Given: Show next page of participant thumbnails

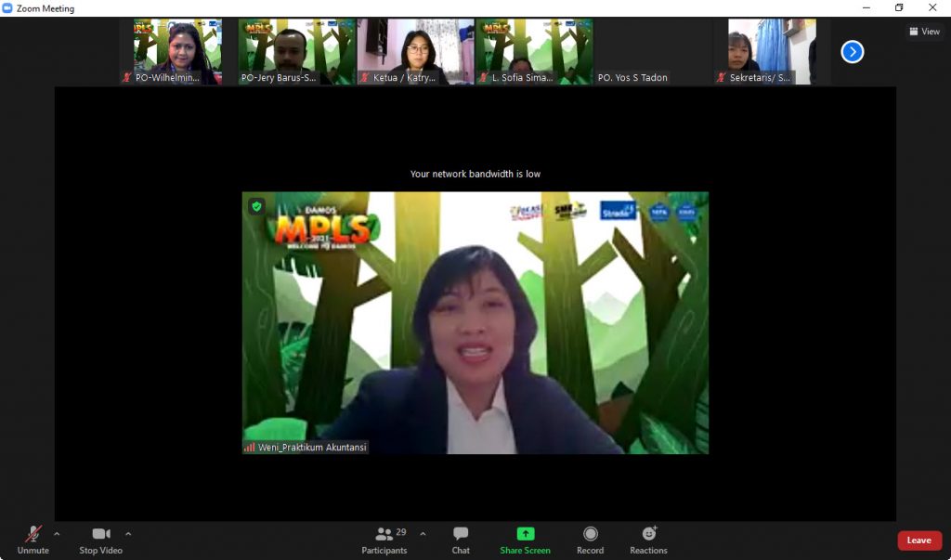Looking at the screenshot, I should tap(853, 52).
